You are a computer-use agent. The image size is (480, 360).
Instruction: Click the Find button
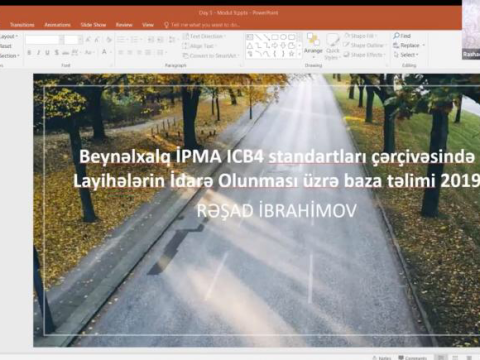[x=402, y=36]
